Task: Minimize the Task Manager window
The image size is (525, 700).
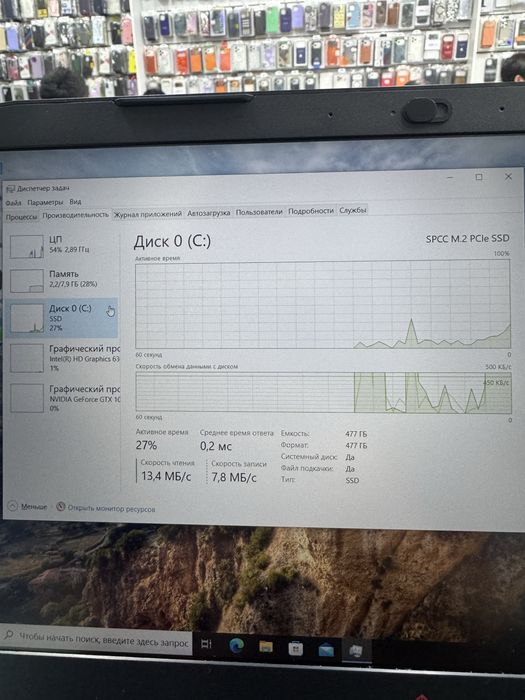Action: tap(450, 177)
